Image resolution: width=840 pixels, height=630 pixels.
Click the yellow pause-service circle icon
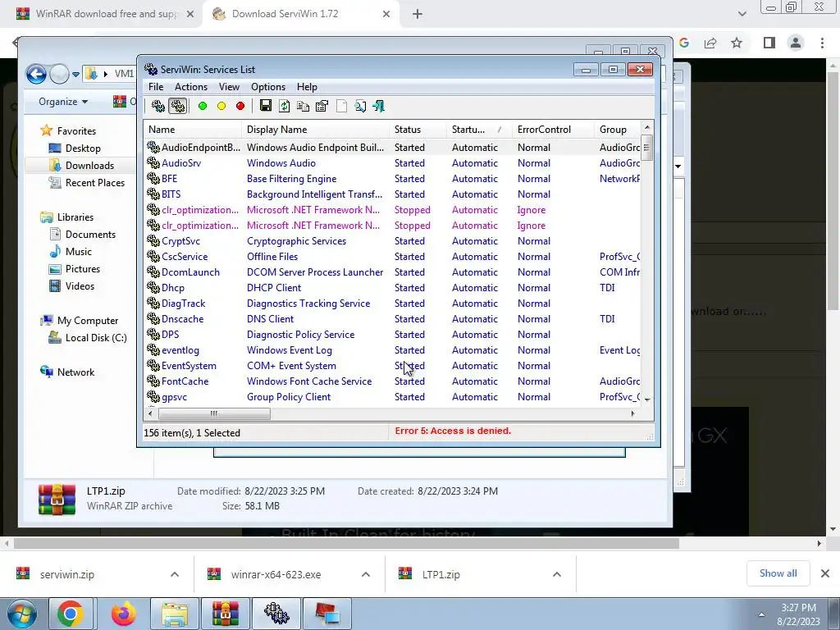(x=221, y=106)
